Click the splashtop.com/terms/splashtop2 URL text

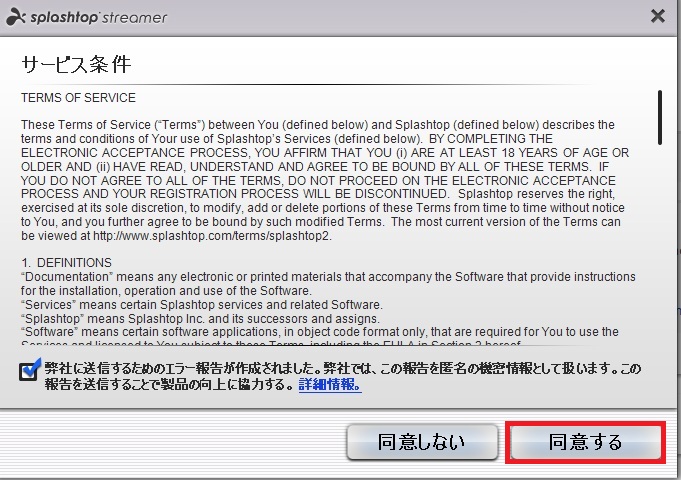tap(212, 236)
